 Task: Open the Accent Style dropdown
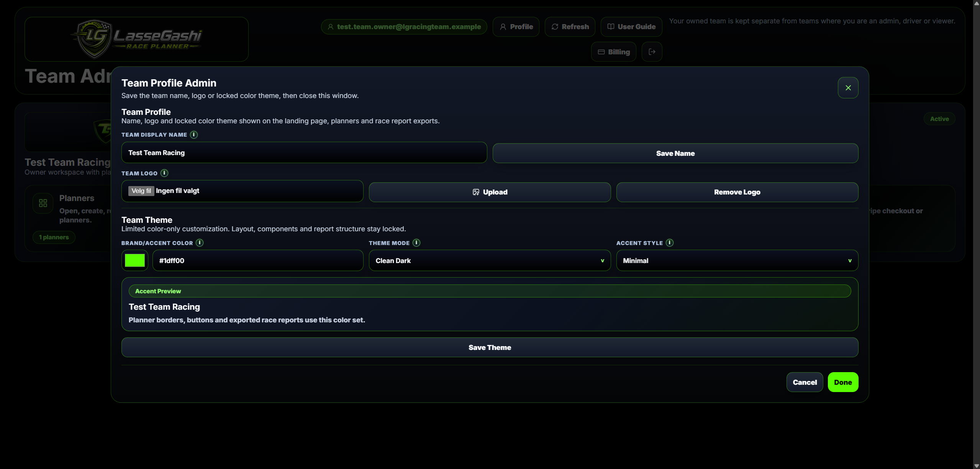point(737,260)
